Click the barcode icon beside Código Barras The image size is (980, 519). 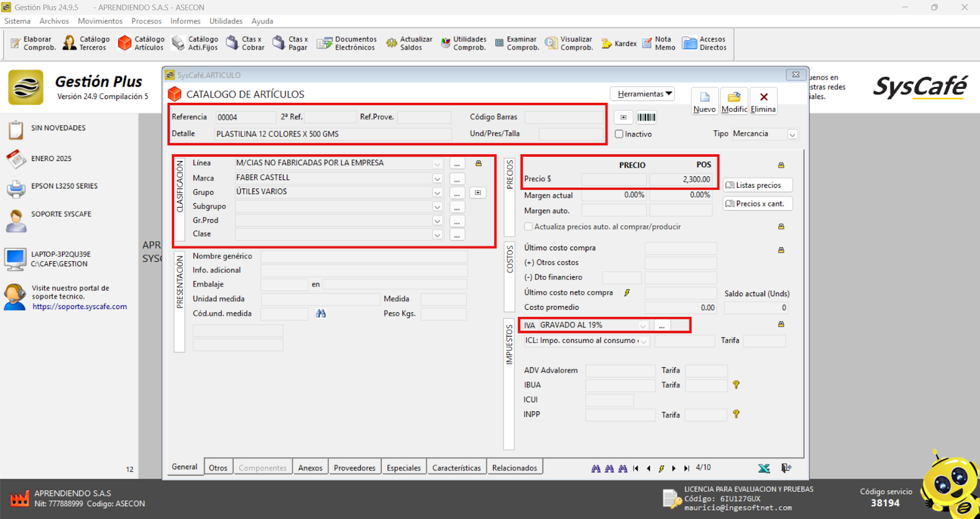(x=646, y=118)
